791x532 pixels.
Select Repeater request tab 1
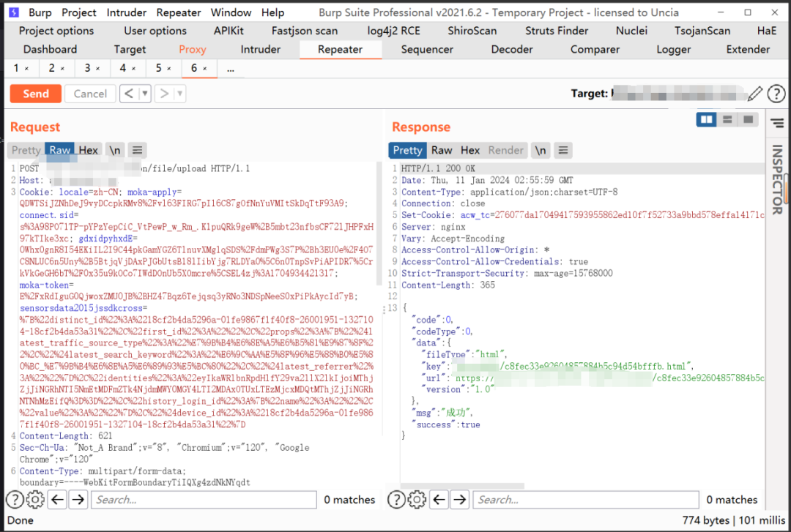(17, 68)
